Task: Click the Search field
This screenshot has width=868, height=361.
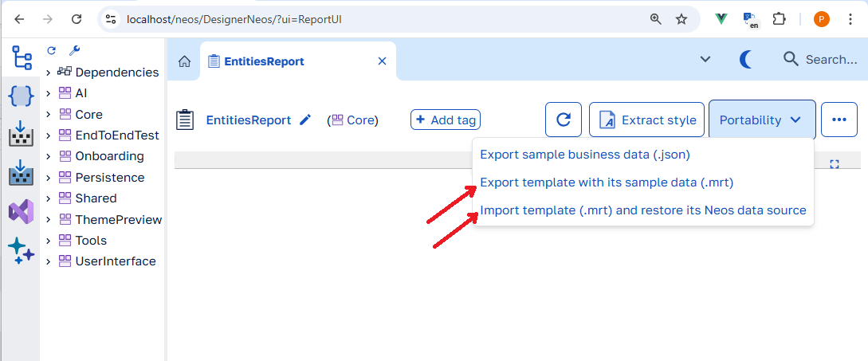Action: (x=821, y=59)
